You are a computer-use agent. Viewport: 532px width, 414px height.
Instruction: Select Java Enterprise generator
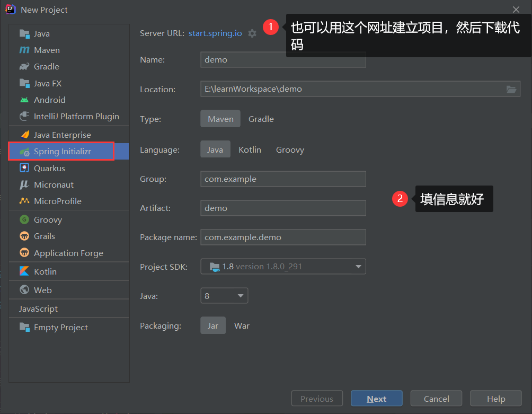(69, 135)
